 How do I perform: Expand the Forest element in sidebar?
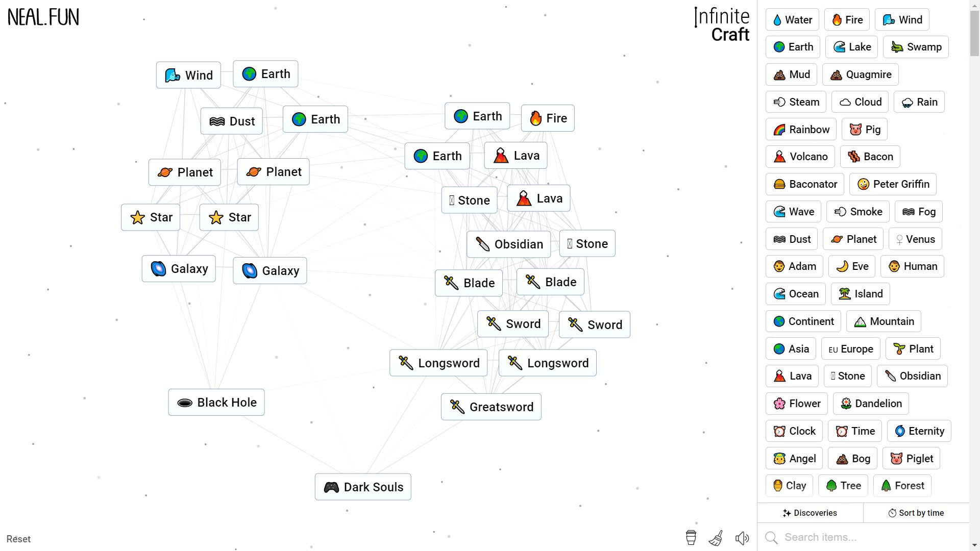[x=902, y=486]
